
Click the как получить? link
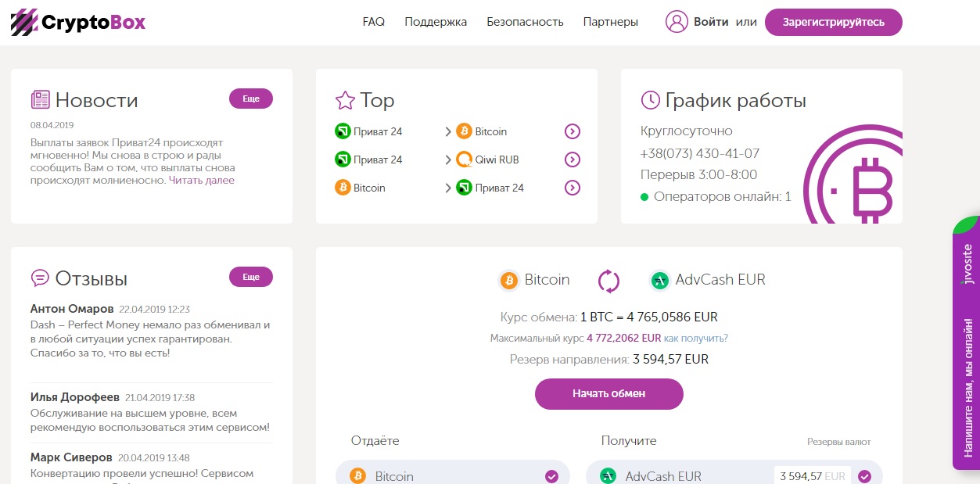pos(695,338)
